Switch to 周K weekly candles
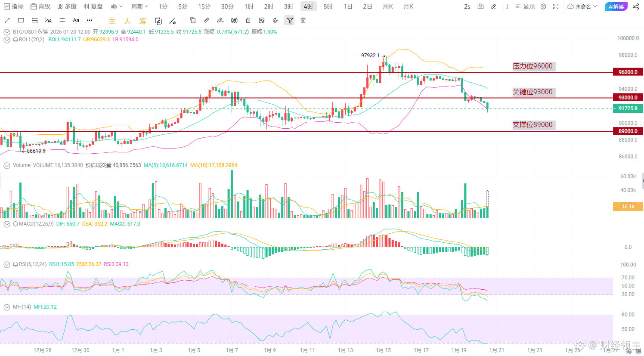This screenshot has height=356, width=644. 388,6
